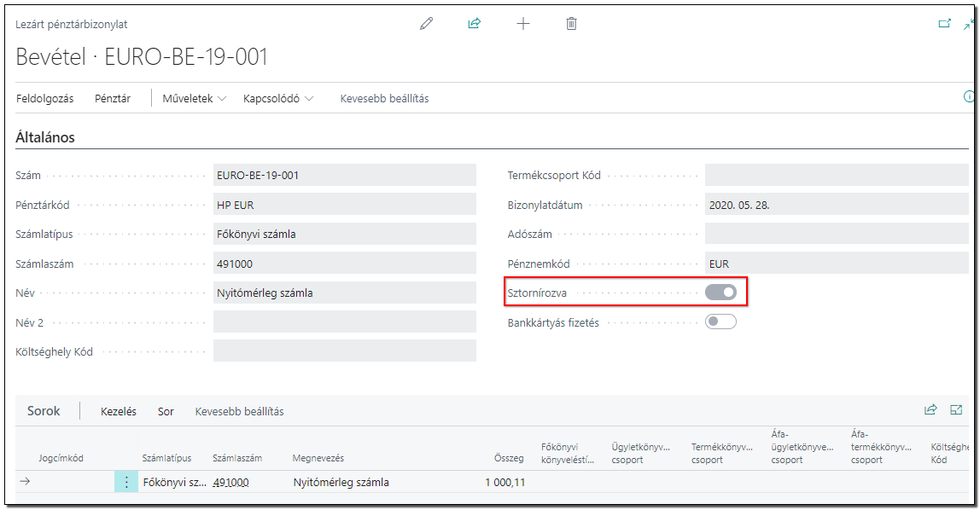Image resolution: width=980 pixels, height=510 pixels.
Task: Click the Lezárt pénztárbizonylat page caption
Action: click(71, 25)
